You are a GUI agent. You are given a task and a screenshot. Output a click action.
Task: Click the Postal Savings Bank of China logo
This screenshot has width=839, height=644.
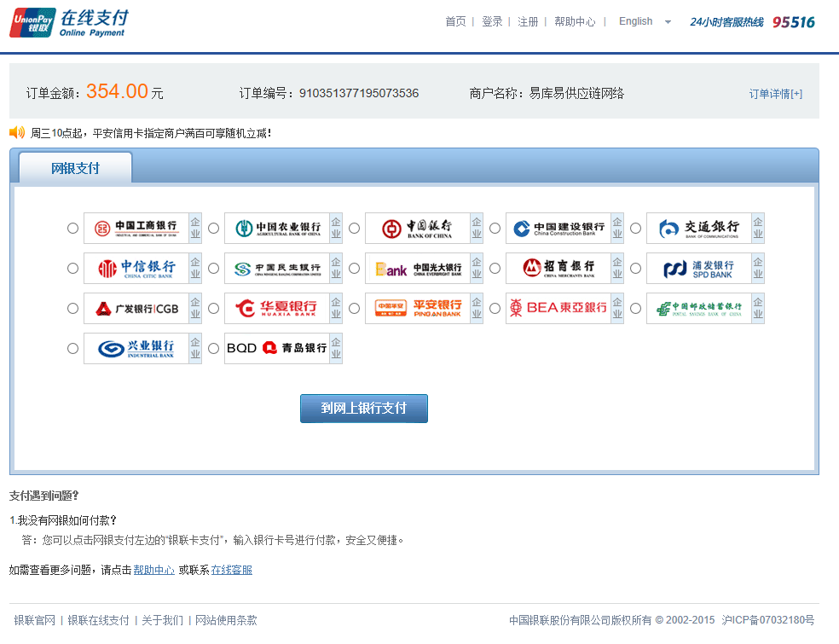pos(699,308)
